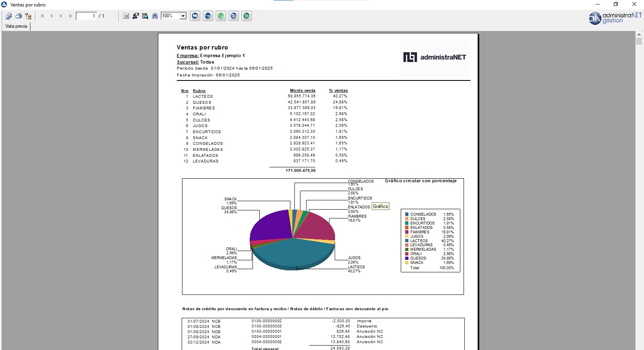
Task: Click the Sucursal: Todas line
Action: pyautogui.click(x=195, y=62)
